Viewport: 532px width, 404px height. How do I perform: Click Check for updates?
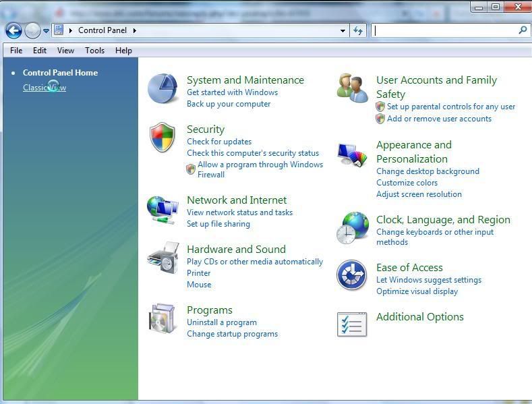[219, 142]
